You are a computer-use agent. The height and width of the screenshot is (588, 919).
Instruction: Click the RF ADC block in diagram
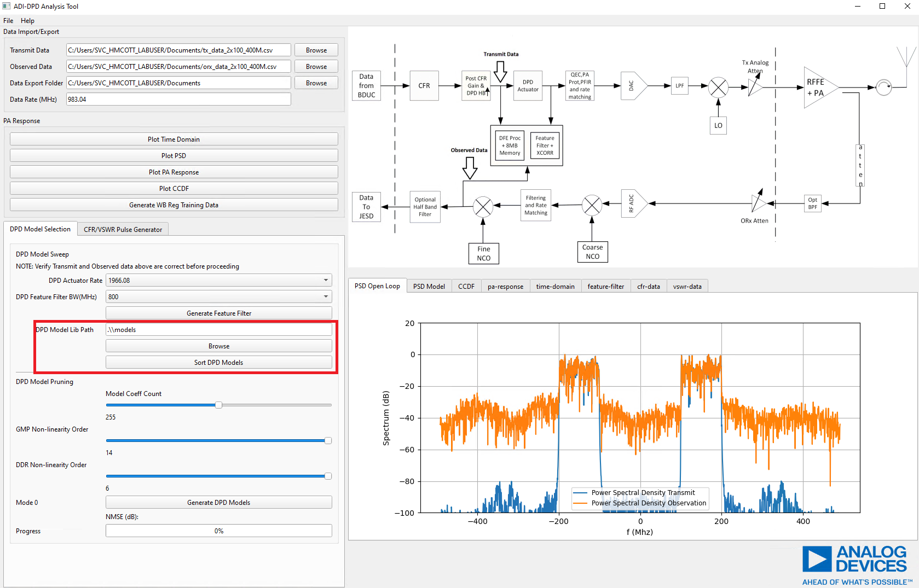click(x=633, y=203)
